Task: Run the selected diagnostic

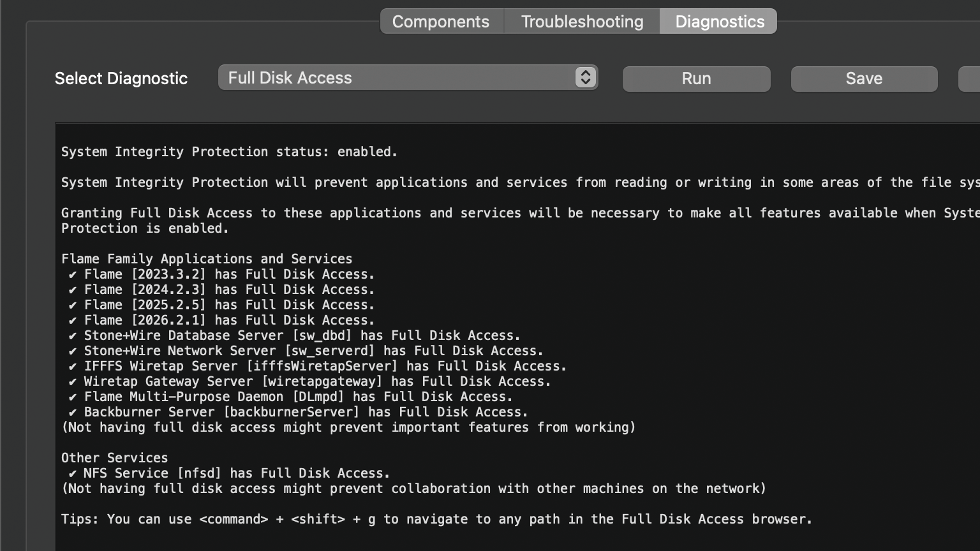Action: [696, 78]
